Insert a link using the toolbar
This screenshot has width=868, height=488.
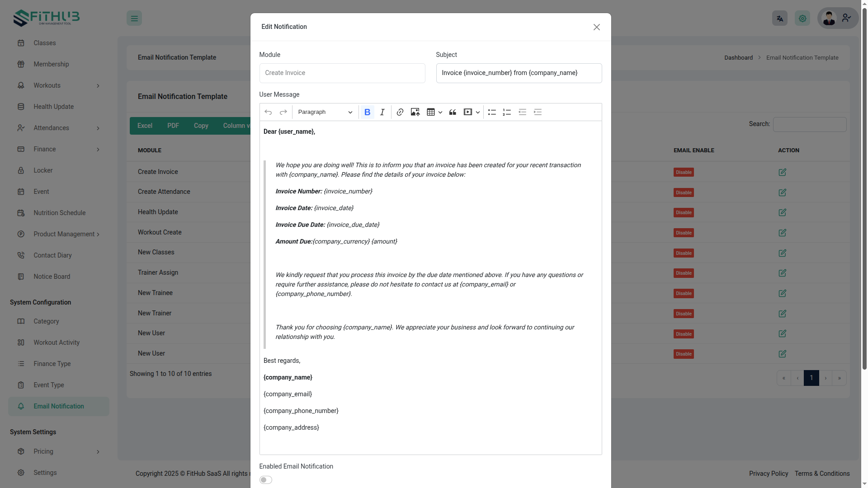pos(400,112)
